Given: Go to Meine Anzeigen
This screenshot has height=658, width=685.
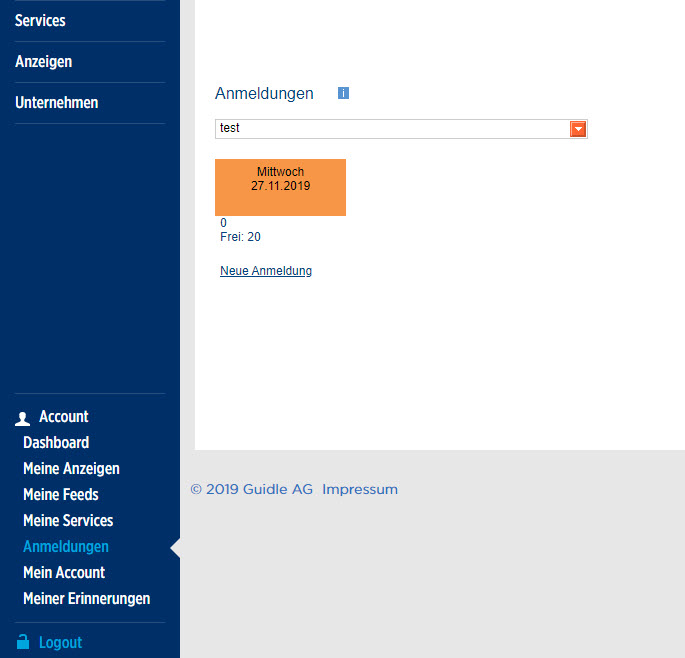Looking at the screenshot, I should (71, 468).
